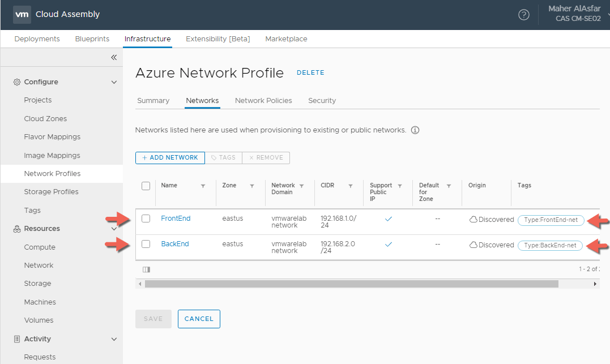Check the BackEnd network row checkbox
Screen dimensions: 610x364
point(146,244)
